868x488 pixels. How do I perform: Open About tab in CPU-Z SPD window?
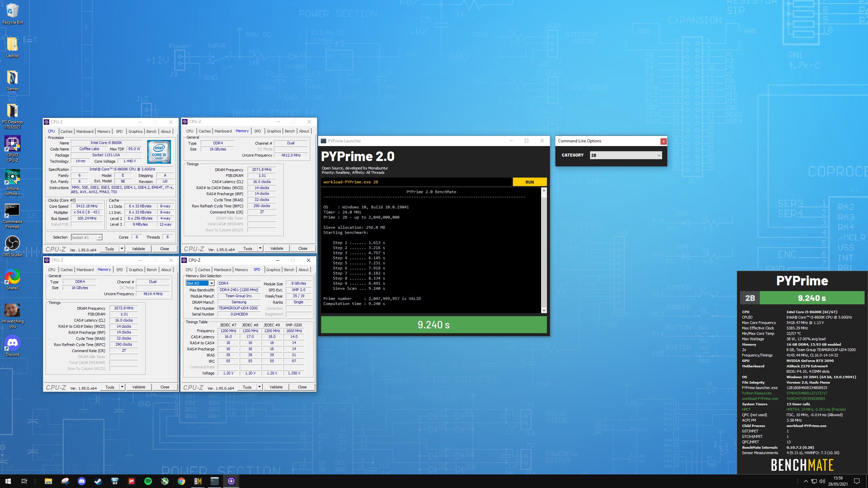(x=303, y=270)
